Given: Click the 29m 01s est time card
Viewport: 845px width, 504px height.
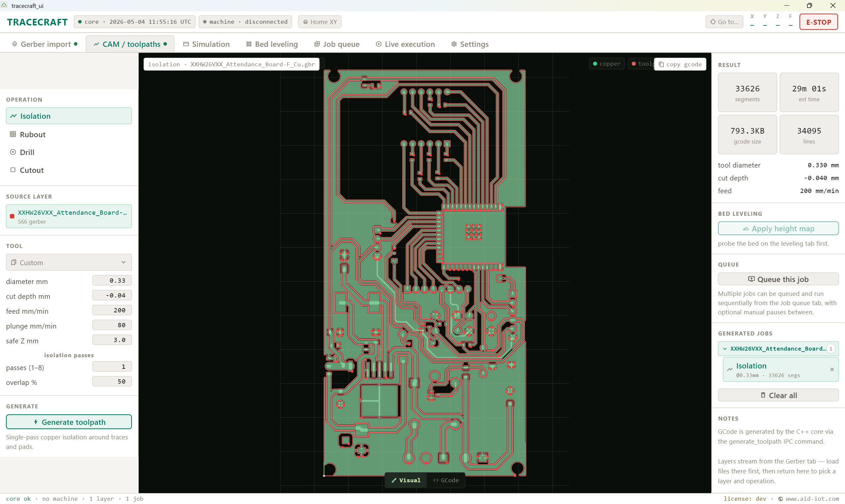Looking at the screenshot, I should (x=809, y=92).
